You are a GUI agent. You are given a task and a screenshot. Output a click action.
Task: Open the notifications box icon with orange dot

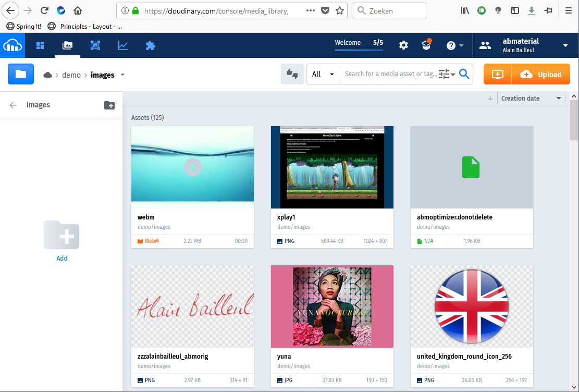tap(426, 45)
